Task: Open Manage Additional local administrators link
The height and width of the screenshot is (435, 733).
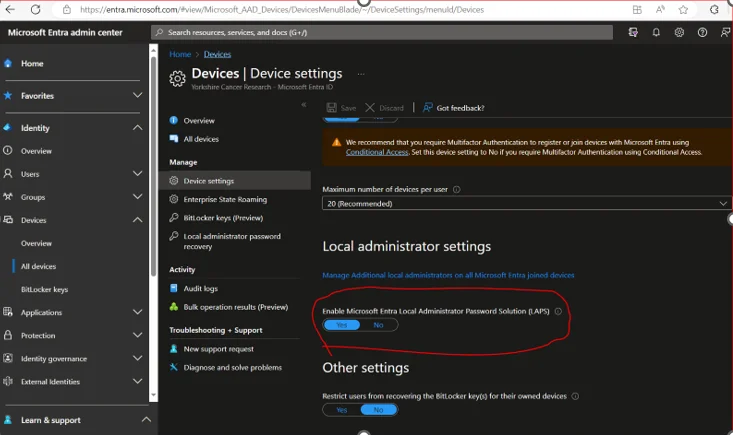Action: pyautogui.click(x=448, y=275)
